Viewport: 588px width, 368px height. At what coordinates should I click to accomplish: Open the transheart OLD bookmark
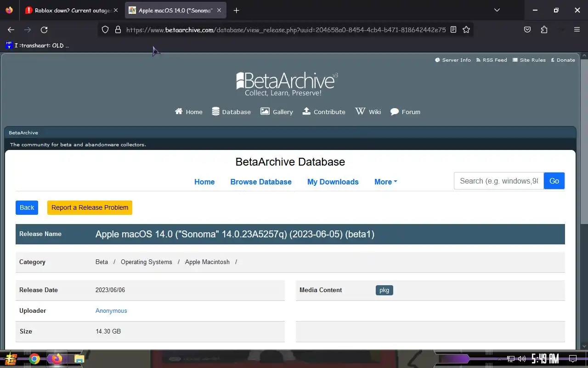(37, 45)
